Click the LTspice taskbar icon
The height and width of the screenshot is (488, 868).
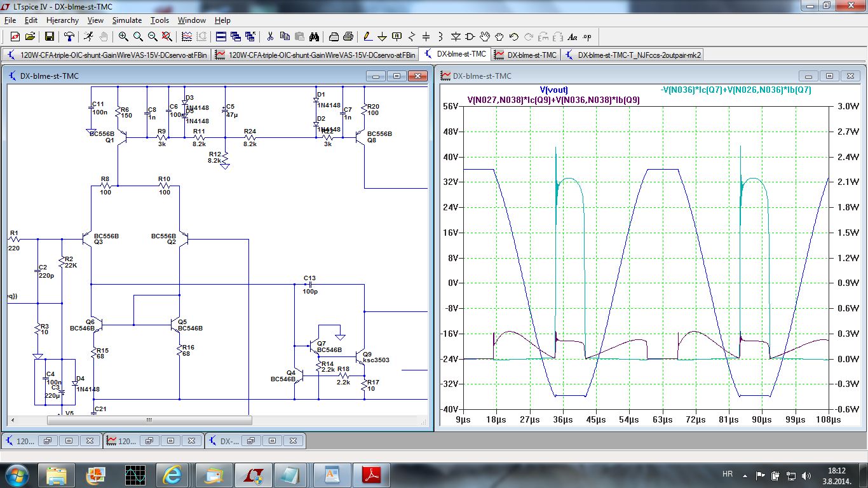(x=254, y=474)
